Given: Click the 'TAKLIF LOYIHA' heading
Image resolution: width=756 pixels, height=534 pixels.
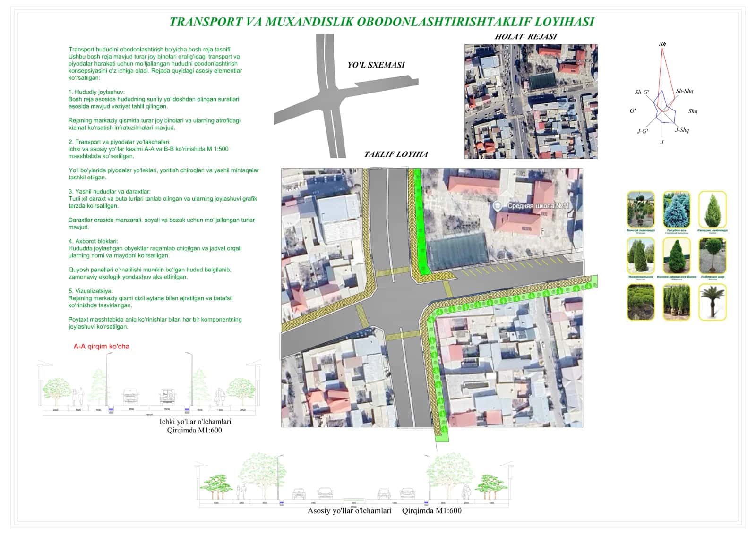Looking at the screenshot, I should (396, 154).
